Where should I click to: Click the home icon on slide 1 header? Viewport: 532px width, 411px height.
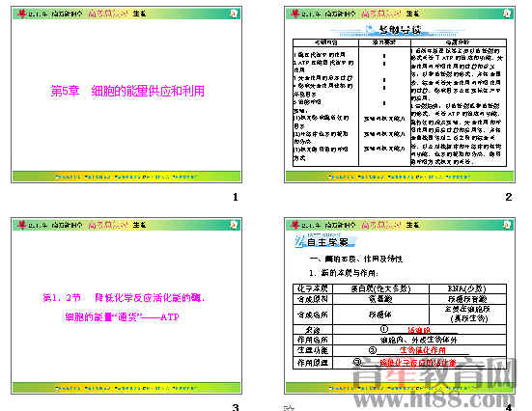point(234,14)
